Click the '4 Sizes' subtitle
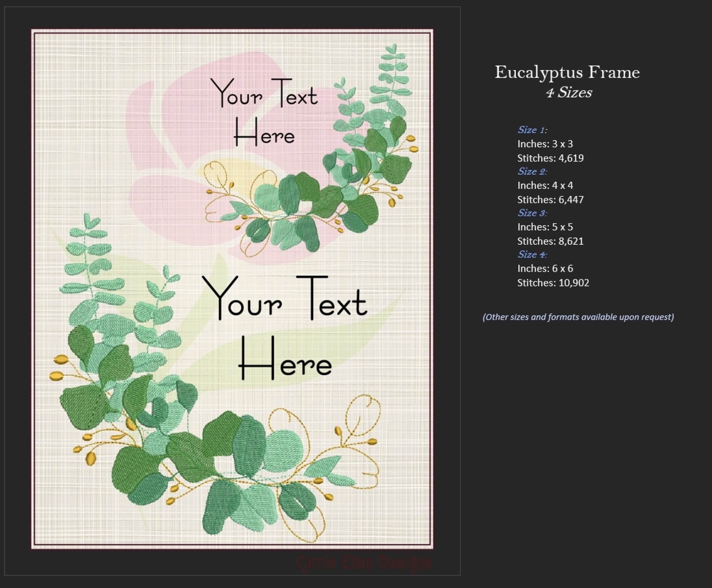This screenshot has height=588, width=712. pyautogui.click(x=569, y=93)
